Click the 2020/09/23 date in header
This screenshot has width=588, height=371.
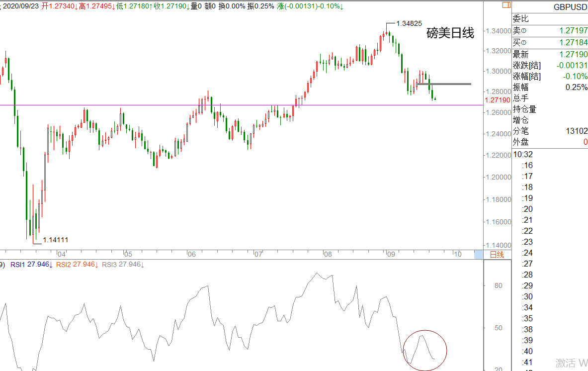tap(21, 6)
